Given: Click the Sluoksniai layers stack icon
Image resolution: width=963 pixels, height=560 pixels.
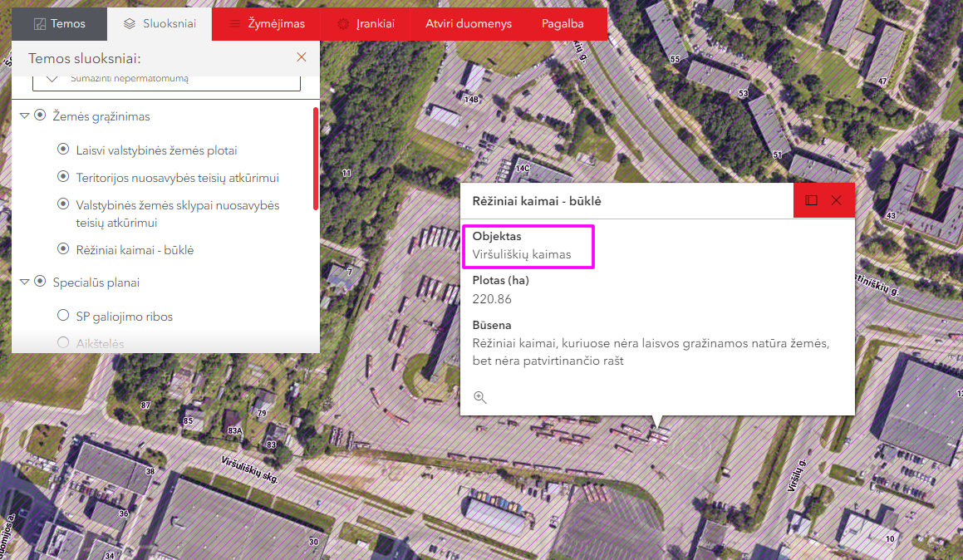Looking at the screenshot, I should click(130, 24).
